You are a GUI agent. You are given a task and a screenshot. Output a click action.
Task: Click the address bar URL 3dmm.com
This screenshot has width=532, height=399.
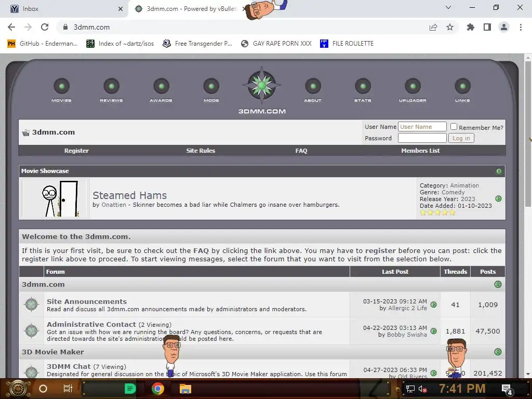point(91,27)
